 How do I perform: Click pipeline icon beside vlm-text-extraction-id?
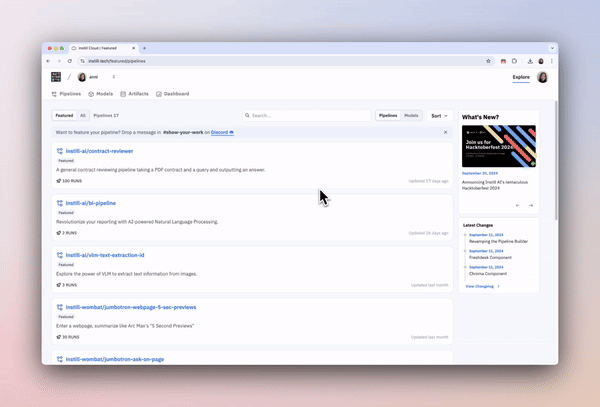click(x=60, y=255)
